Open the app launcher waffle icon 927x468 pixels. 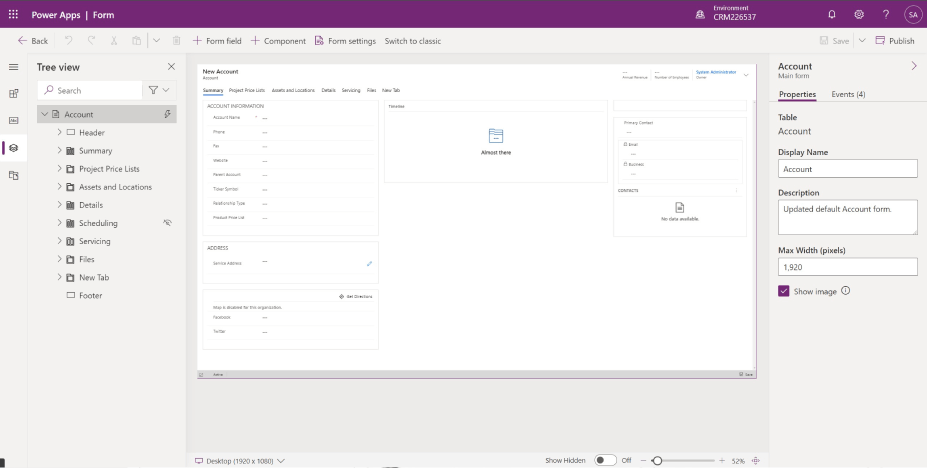[13, 14]
